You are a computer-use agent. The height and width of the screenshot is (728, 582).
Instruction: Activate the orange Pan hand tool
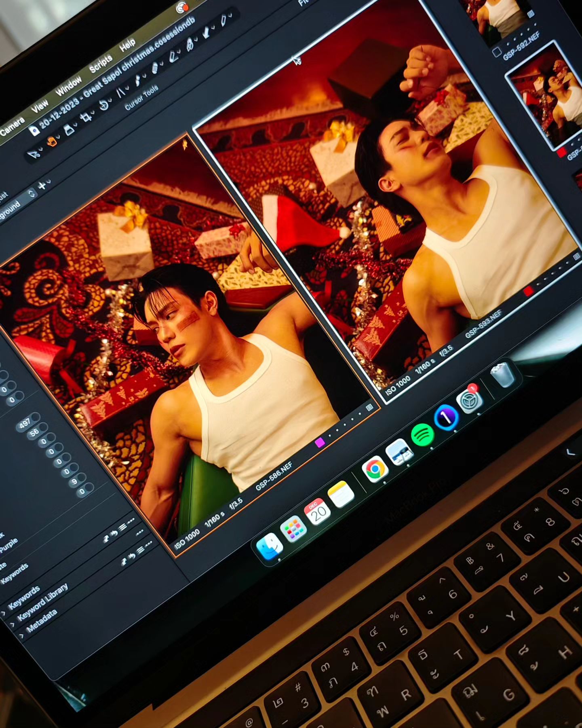(x=52, y=142)
